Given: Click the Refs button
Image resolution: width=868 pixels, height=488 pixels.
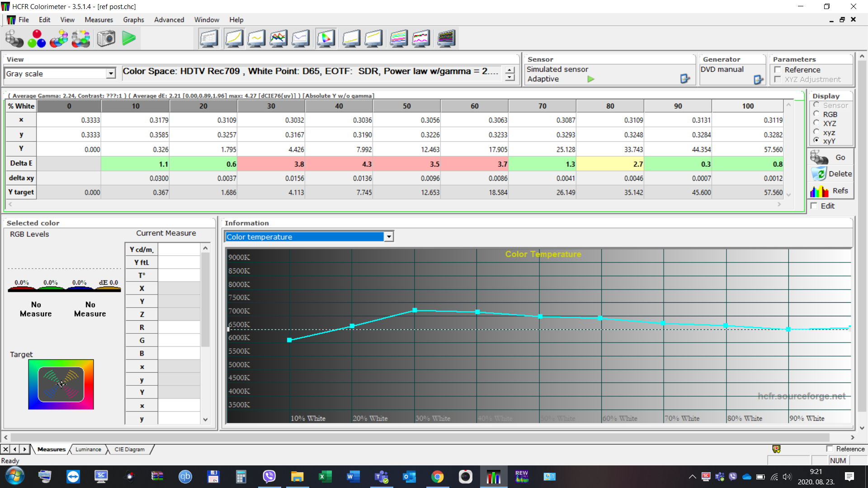Looking at the screenshot, I should [x=831, y=191].
